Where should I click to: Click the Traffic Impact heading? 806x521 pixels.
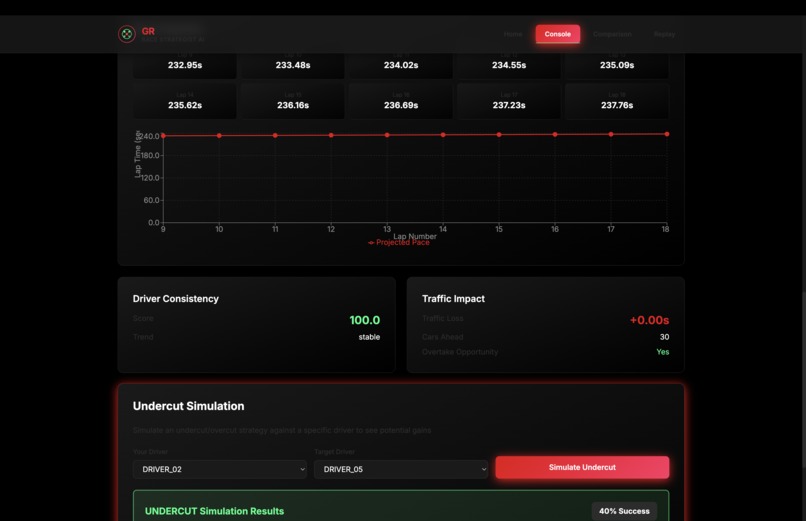pyautogui.click(x=453, y=299)
